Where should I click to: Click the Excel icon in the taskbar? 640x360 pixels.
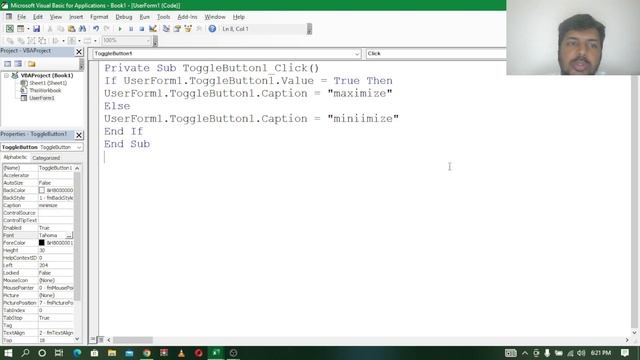[x=216, y=353]
